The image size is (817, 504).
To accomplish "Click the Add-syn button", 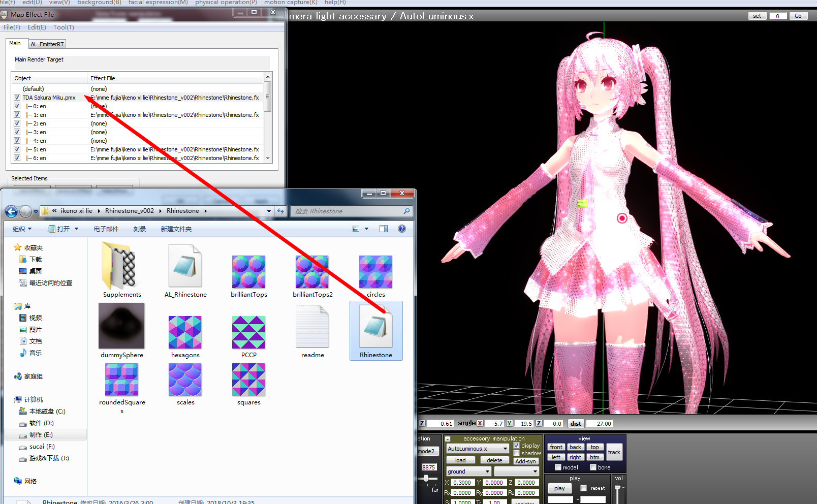I will (x=525, y=461).
